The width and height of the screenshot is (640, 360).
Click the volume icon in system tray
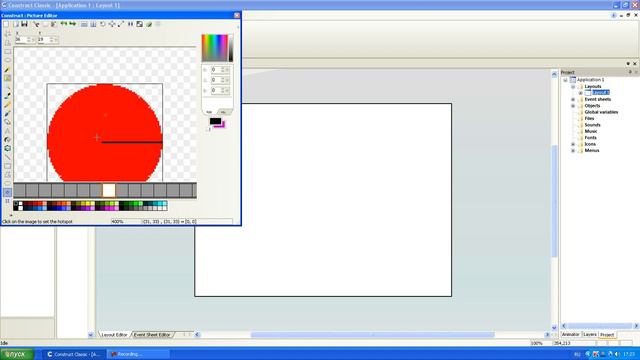[x=618, y=354]
